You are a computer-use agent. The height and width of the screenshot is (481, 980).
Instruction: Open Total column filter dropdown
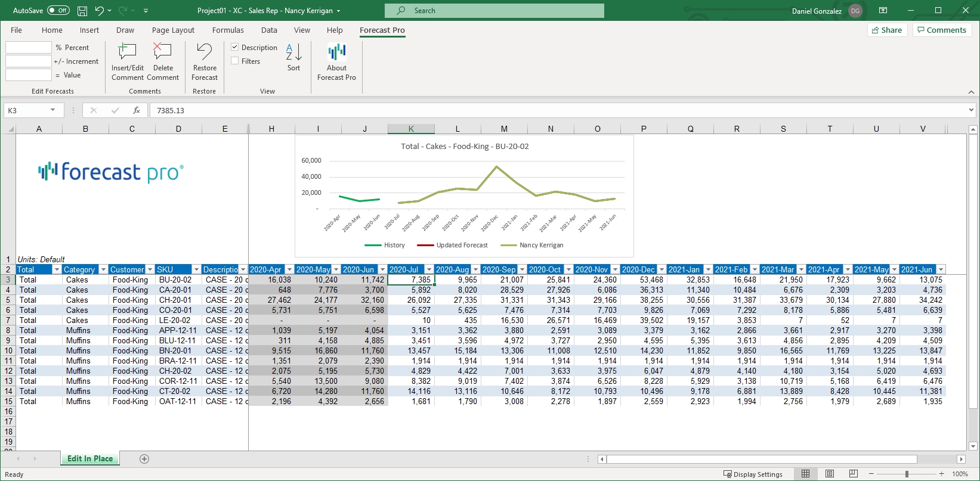(x=57, y=269)
